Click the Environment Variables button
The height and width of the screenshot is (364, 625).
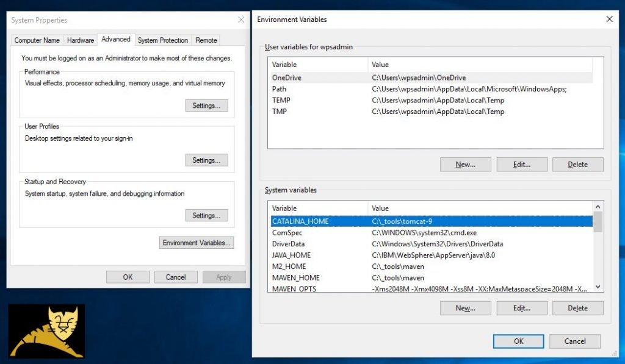196,243
